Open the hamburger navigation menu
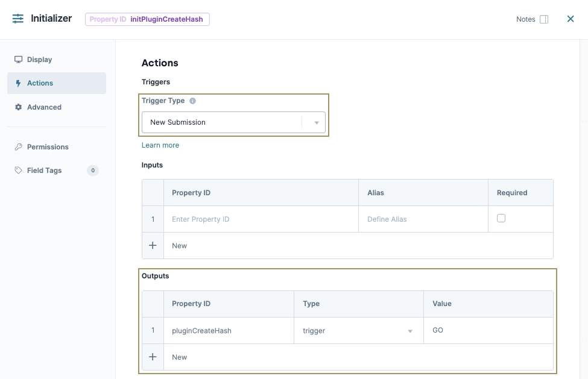The image size is (588, 379). pyautogui.click(x=17, y=19)
